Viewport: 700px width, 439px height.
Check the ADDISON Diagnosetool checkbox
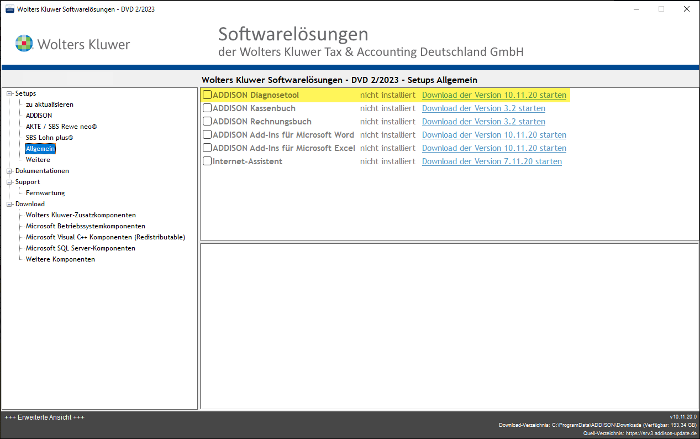[x=207, y=95]
